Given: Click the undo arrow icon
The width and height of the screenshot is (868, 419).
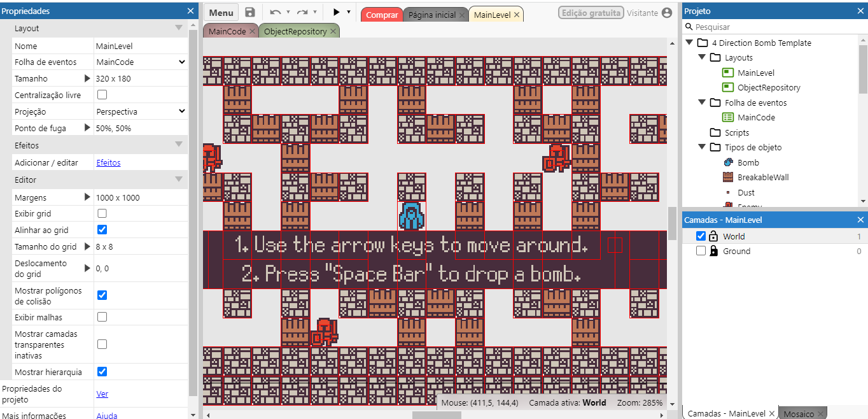Looking at the screenshot, I should [275, 13].
